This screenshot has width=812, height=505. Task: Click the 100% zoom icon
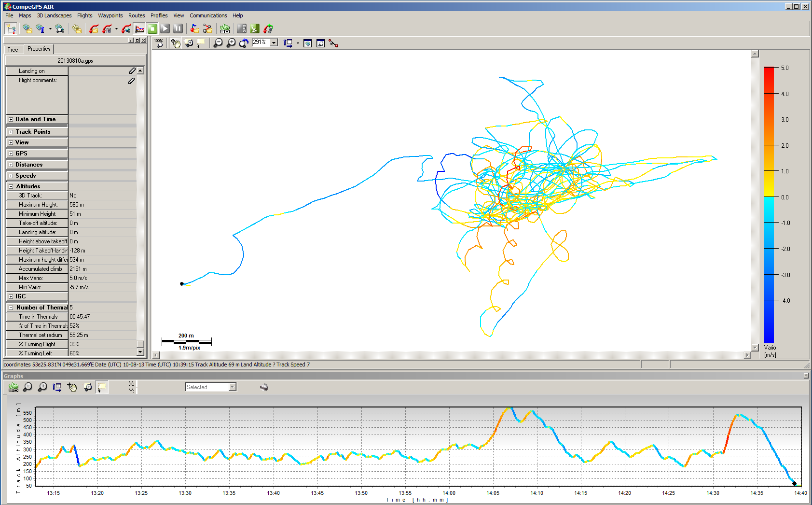point(159,43)
